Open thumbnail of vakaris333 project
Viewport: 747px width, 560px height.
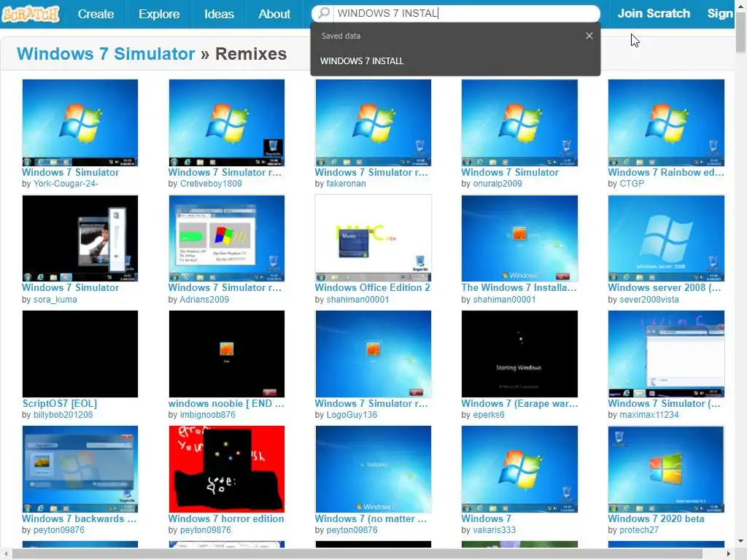point(519,469)
